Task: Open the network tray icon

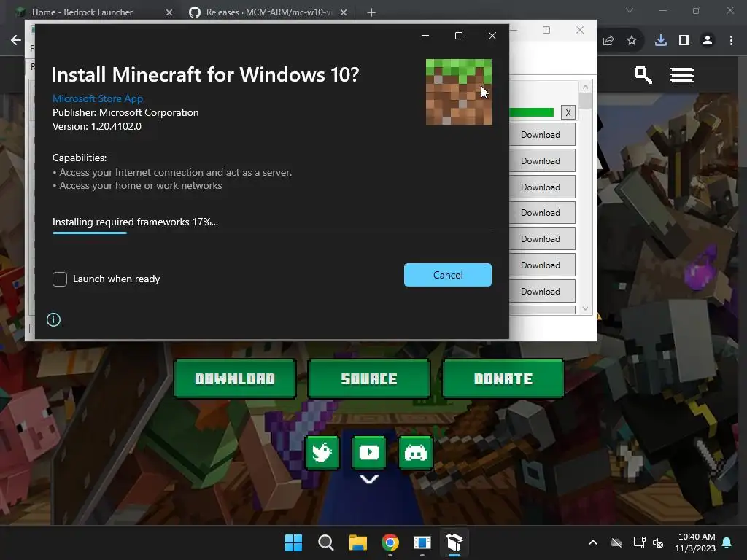Action: pos(639,542)
